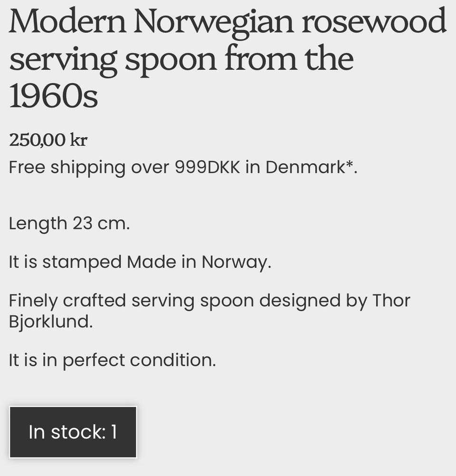
Task: Click the free shipping over 999DKK notice
Action: point(182,167)
